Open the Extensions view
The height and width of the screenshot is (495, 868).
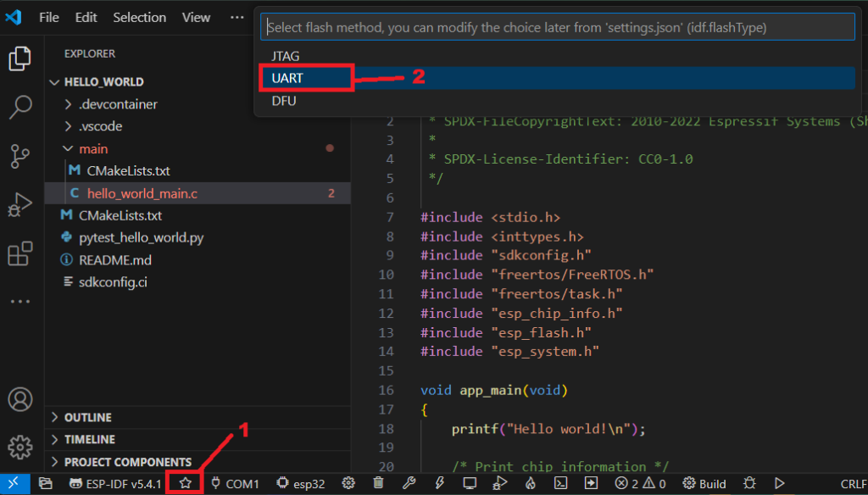point(20,253)
